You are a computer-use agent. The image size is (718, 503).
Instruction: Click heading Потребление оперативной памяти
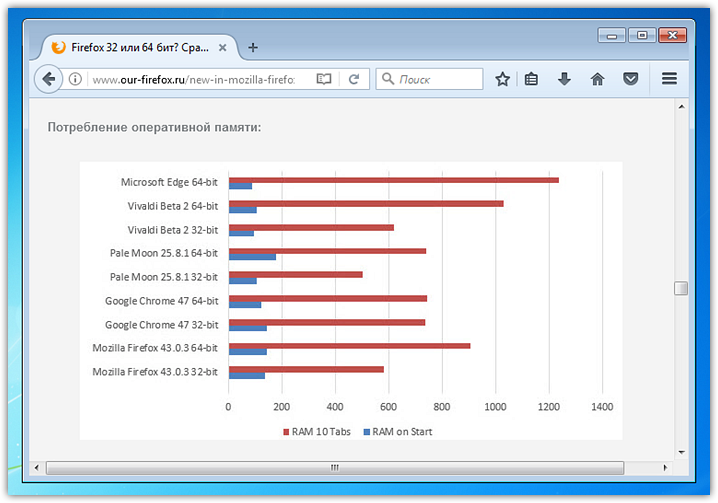point(154,127)
